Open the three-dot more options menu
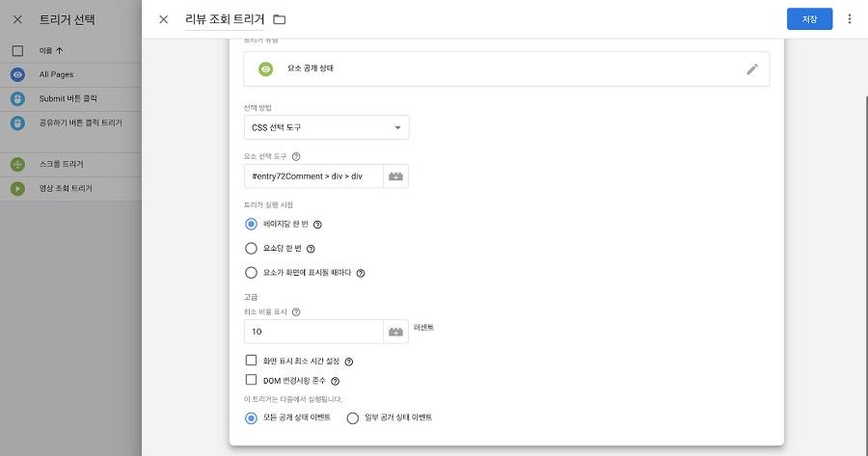This screenshot has width=868, height=456. tap(849, 19)
